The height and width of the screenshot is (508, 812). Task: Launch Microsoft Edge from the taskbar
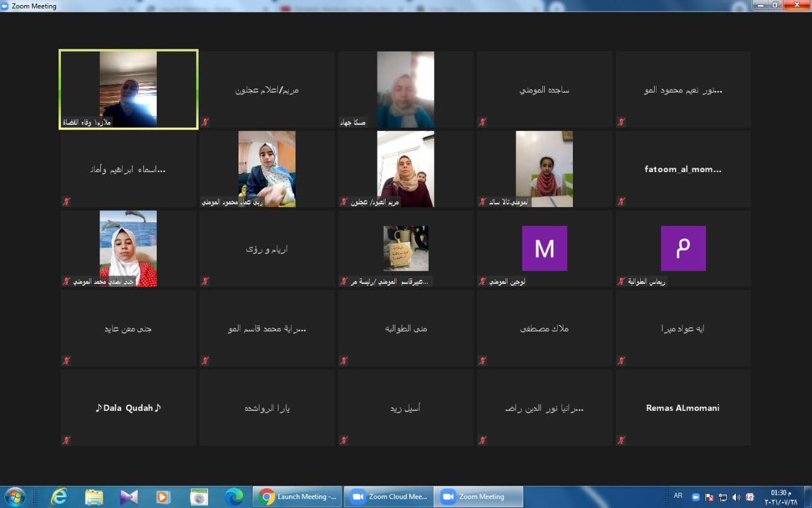pos(233,497)
